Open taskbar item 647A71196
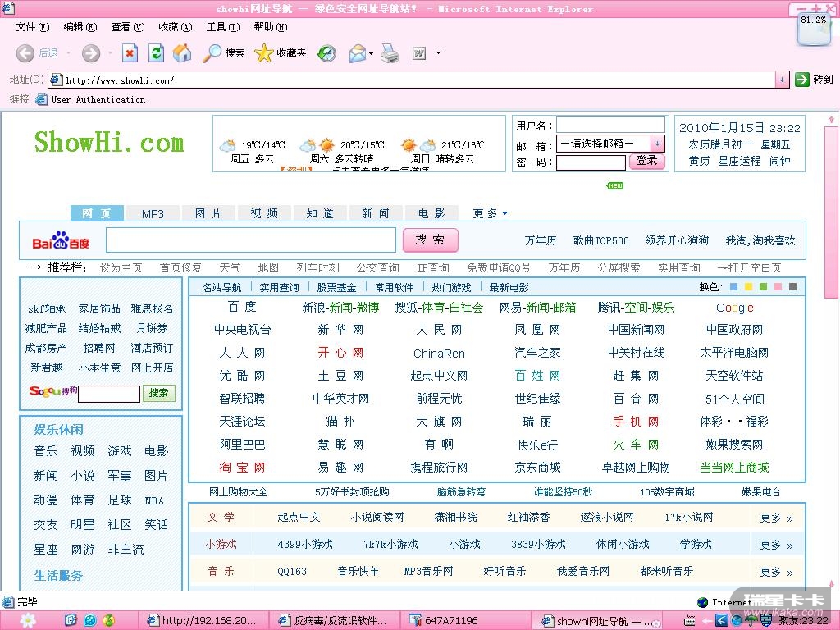Viewport: 840px width, 630px height. click(464, 620)
